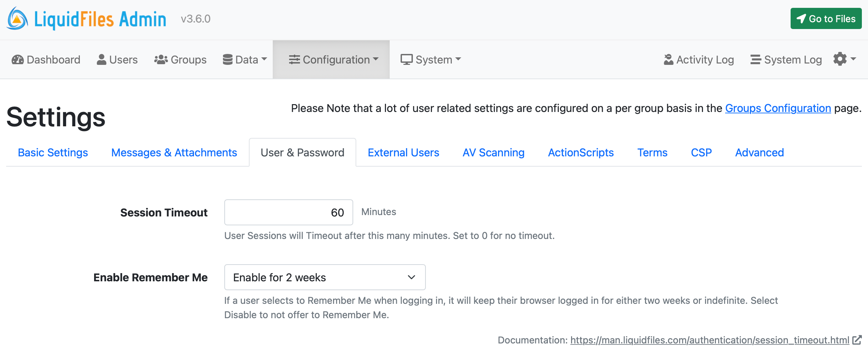This screenshot has width=868, height=353.
Task: Click the Go to Files button
Action: click(x=825, y=19)
